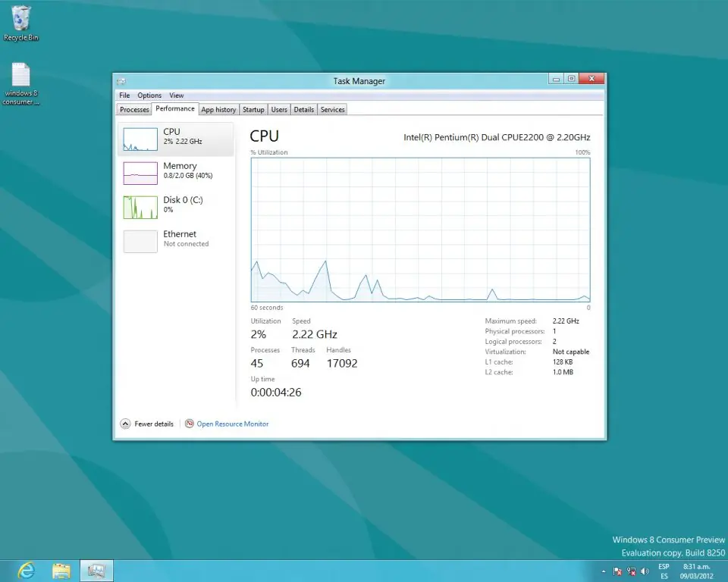The image size is (728, 582).
Task: Click the Virtualization Not capable value
Action: point(570,352)
